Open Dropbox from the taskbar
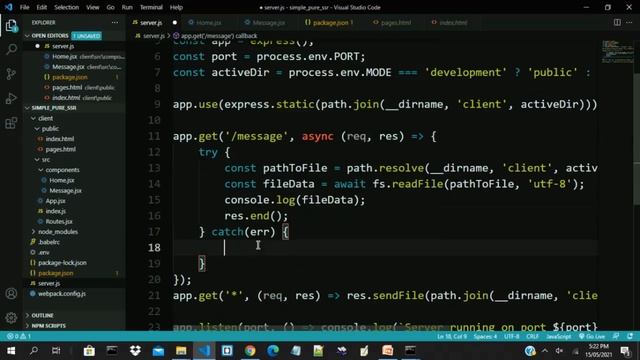Image resolution: width=640 pixels, height=360 pixels. 135,351
